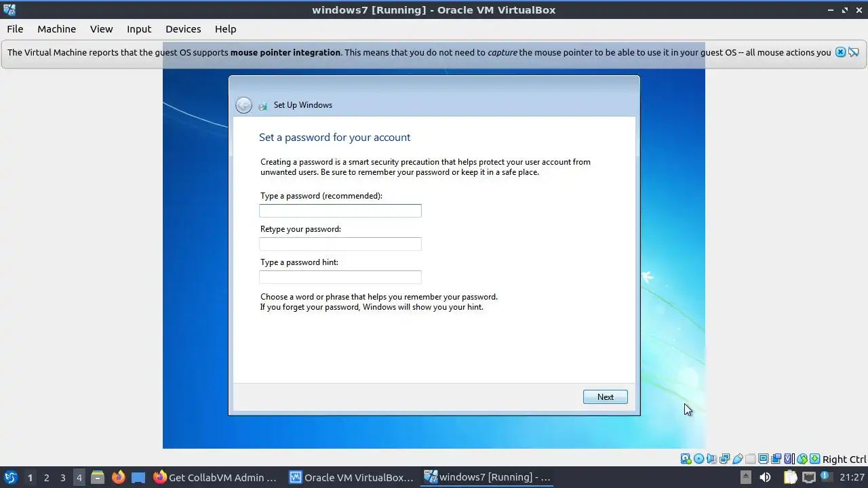
Task: Click the hard disk activity status icon
Action: 686,459
